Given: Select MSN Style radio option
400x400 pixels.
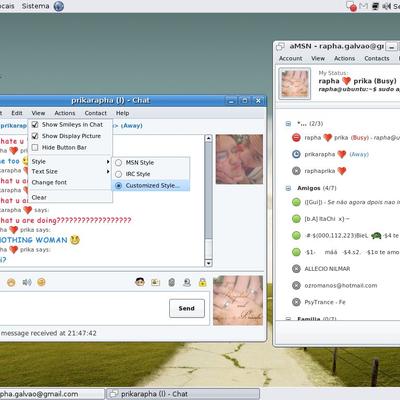Looking at the screenshot, I should coord(118,163).
